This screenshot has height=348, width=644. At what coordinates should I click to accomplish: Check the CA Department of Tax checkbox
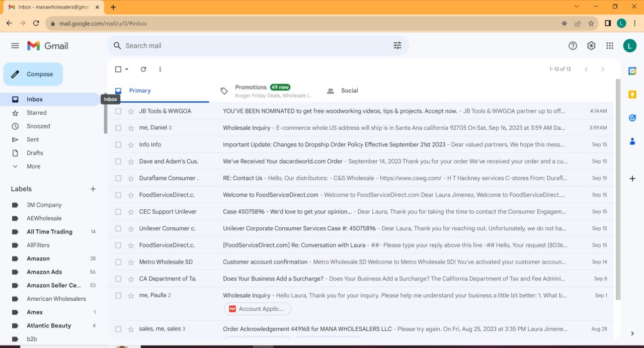118,279
